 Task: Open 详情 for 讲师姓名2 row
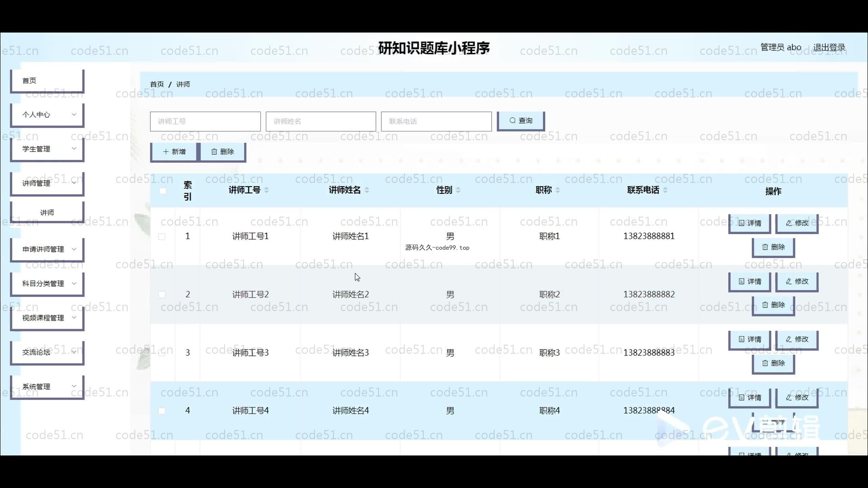pyautogui.click(x=750, y=281)
